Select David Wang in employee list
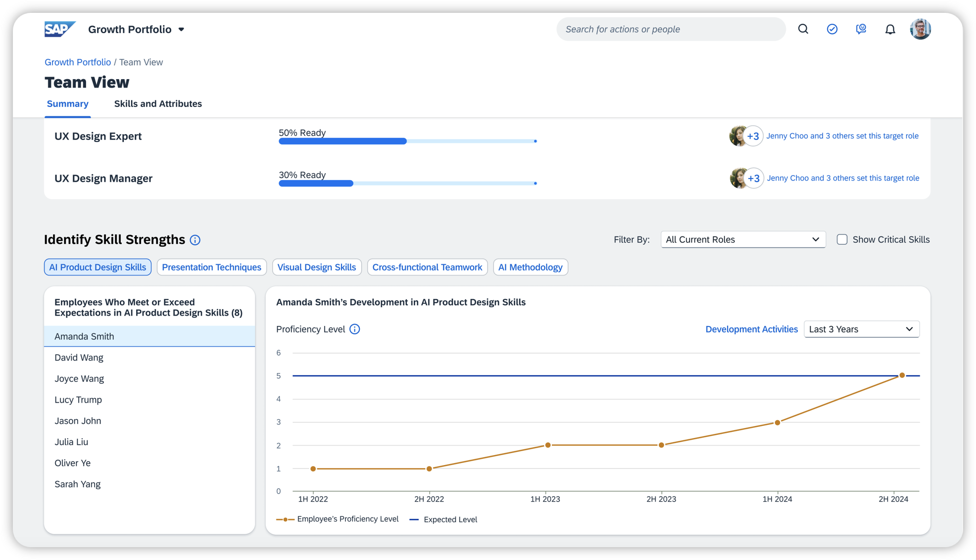Viewport: 976px width, 560px height. [79, 358]
